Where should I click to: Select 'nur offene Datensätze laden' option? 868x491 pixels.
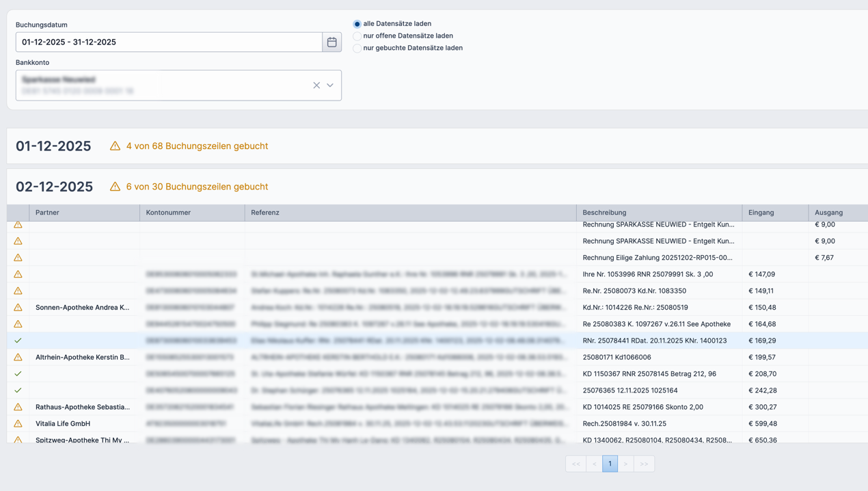357,36
